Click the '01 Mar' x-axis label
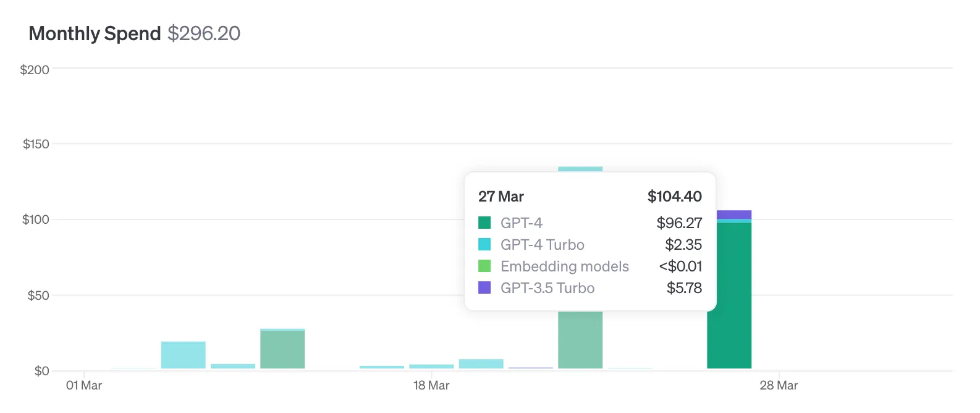980x413 pixels. [x=84, y=385]
